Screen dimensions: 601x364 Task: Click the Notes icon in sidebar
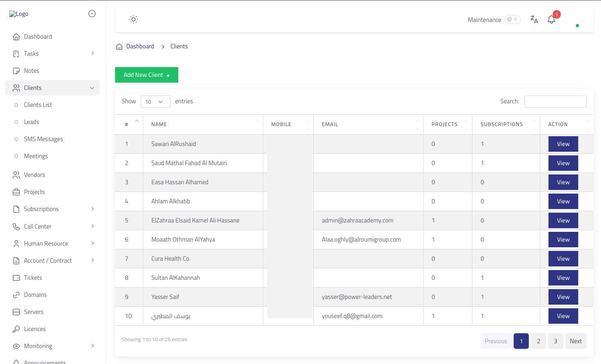click(x=16, y=71)
